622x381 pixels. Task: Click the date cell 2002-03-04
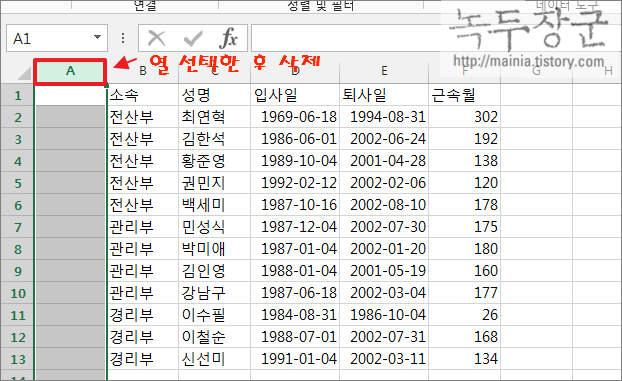click(x=384, y=293)
